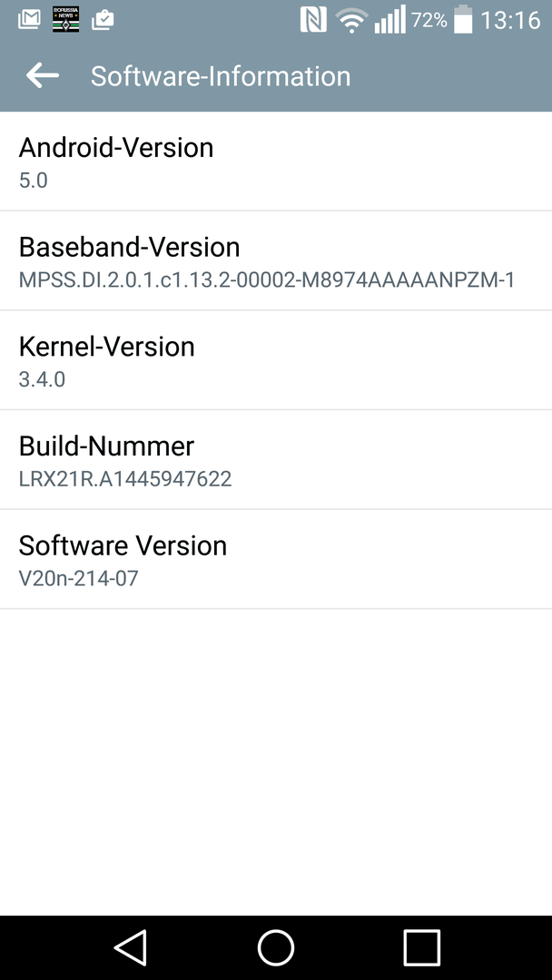Viewport: 552px width, 980px height.
Task: Open the Kernel-Version item
Action: coord(276,360)
